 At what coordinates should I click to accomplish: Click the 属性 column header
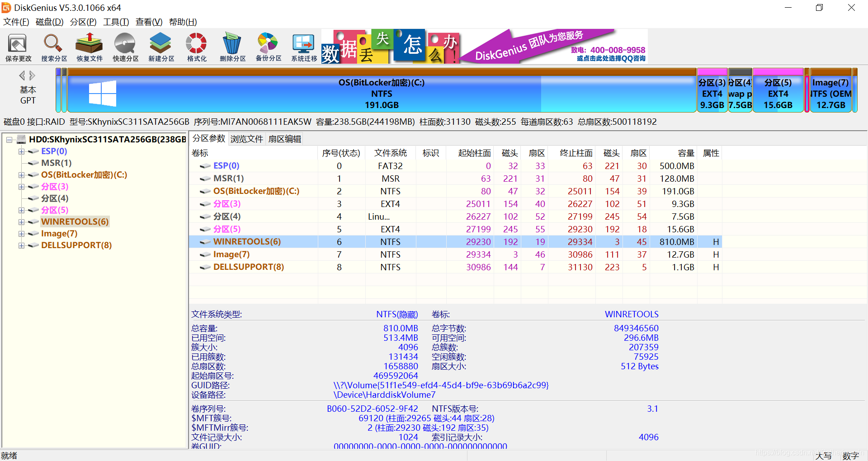point(710,153)
